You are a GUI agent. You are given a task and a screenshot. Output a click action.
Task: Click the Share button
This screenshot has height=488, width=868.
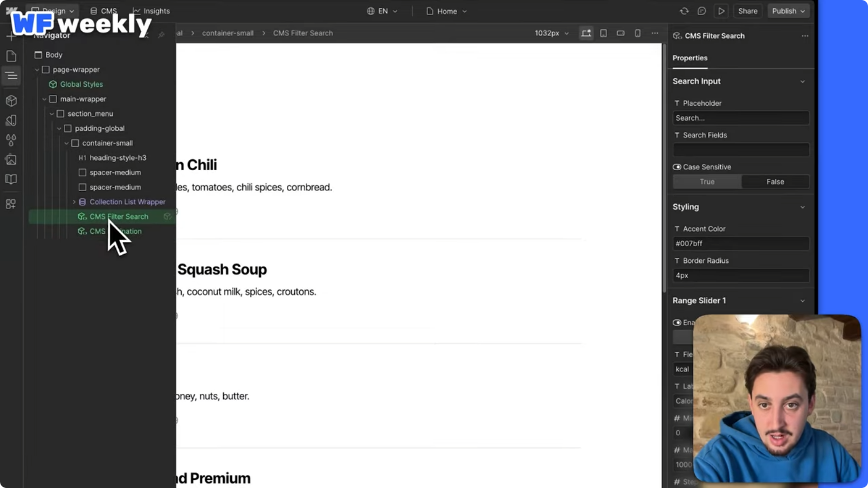(x=747, y=11)
